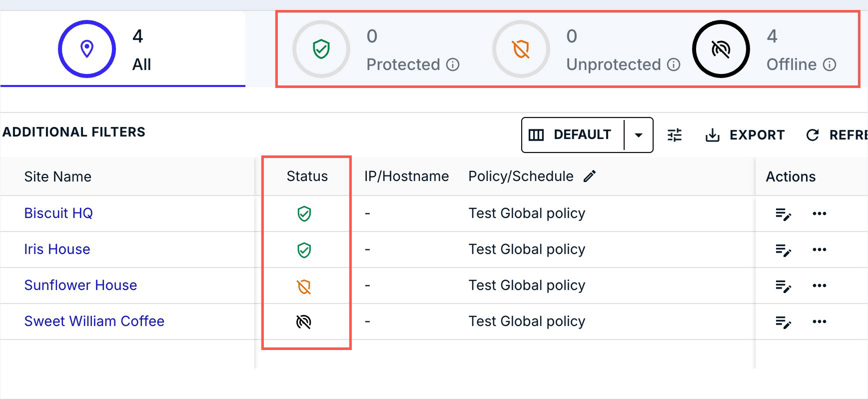
Task: Click the info icon next to Offline
Action: (830, 65)
